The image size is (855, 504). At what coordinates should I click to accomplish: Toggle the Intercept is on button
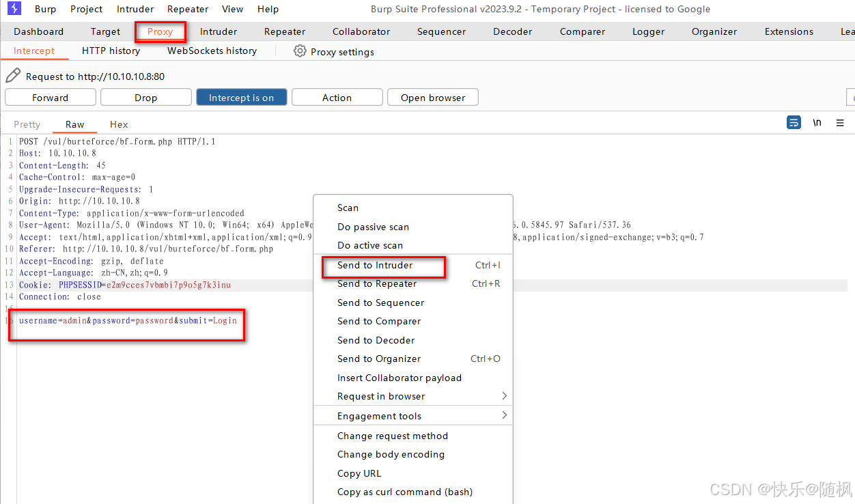(x=242, y=98)
